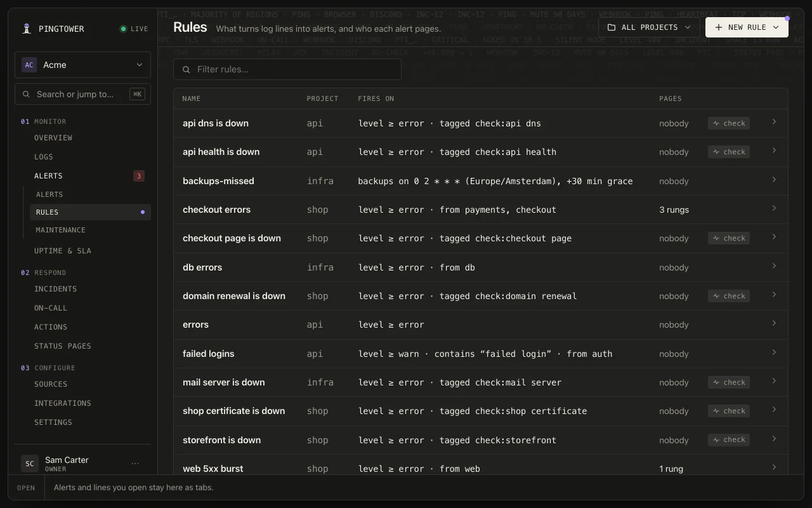
Task: Click the check badge on storefront row
Action: tap(729, 440)
